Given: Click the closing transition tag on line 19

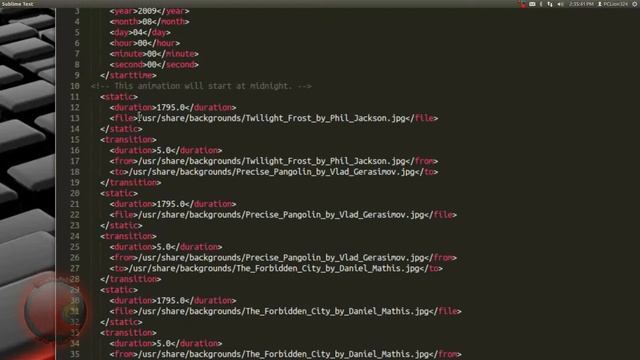Looking at the screenshot, I should click(x=131, y=183).
